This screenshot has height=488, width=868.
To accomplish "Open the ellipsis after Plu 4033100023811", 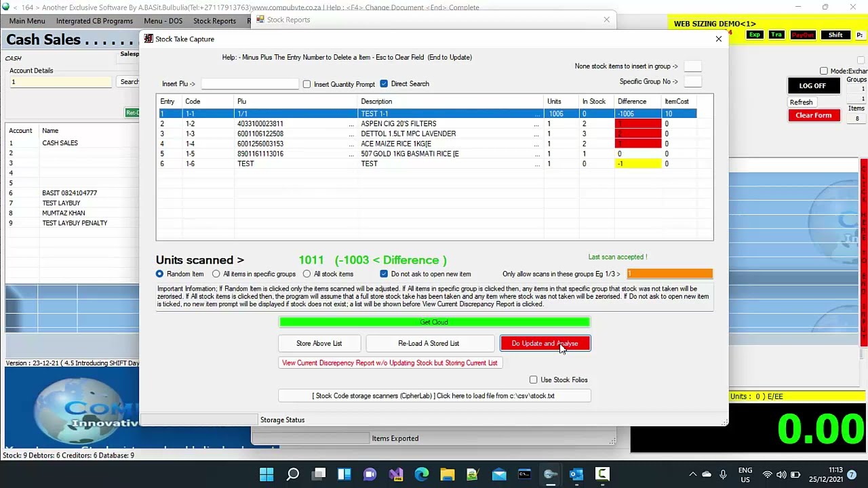I will (x=351, y=124).
